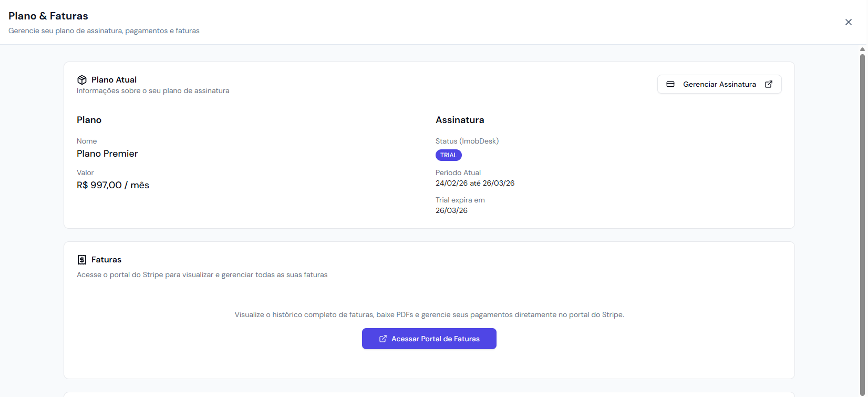Close the Plano & Faturas dialog

click(848, 22)
